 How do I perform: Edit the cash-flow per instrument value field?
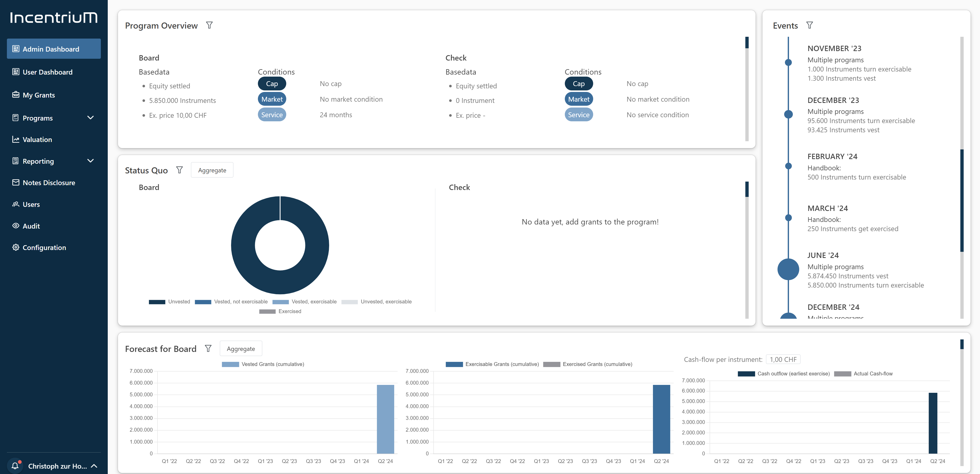tap(783, 359)
